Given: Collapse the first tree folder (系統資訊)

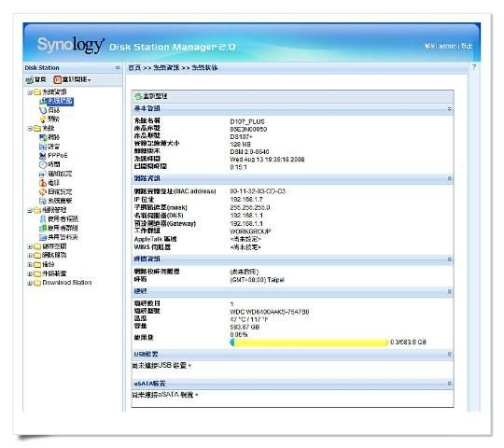Looking at the screenshot, I should [30, 92].
